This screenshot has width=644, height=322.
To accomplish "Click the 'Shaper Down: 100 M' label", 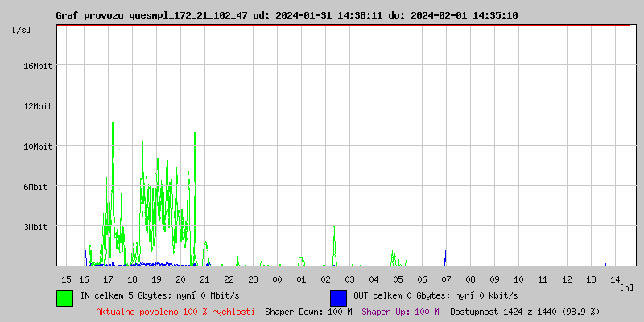I will [308, 311].
